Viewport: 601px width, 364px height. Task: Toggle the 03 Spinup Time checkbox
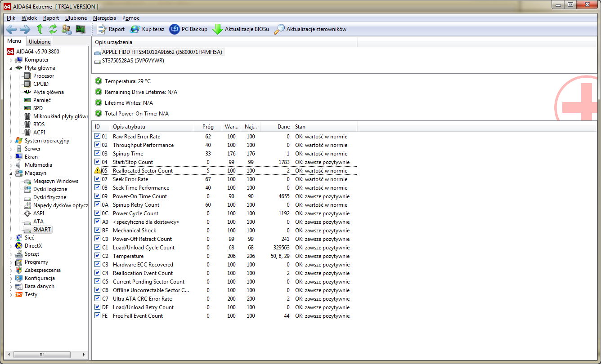[x=97, y=153]
